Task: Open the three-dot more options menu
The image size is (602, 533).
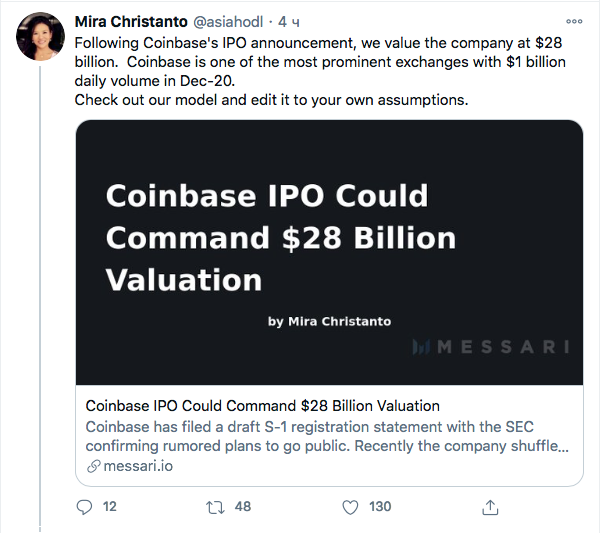Action: click(575, 22)
